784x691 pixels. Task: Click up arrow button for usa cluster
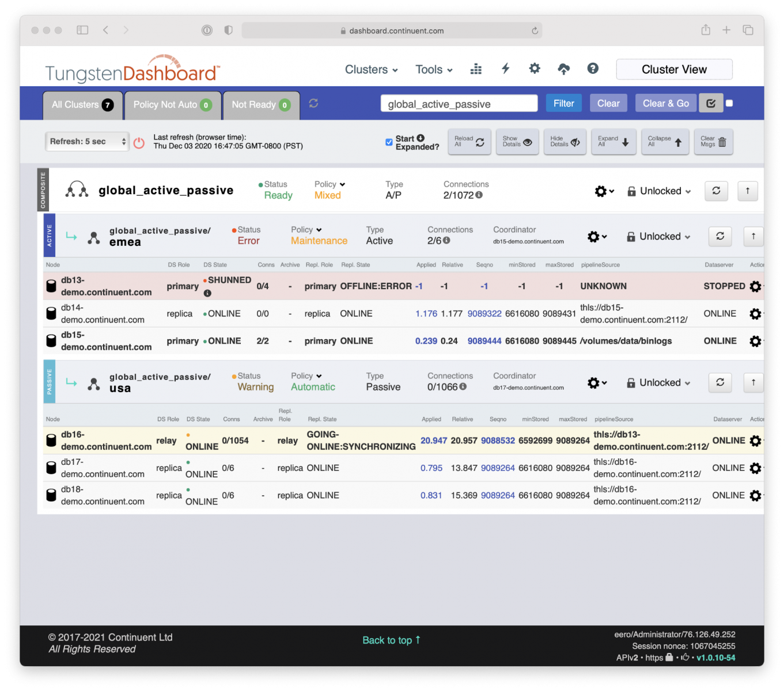tap(753, 382)
